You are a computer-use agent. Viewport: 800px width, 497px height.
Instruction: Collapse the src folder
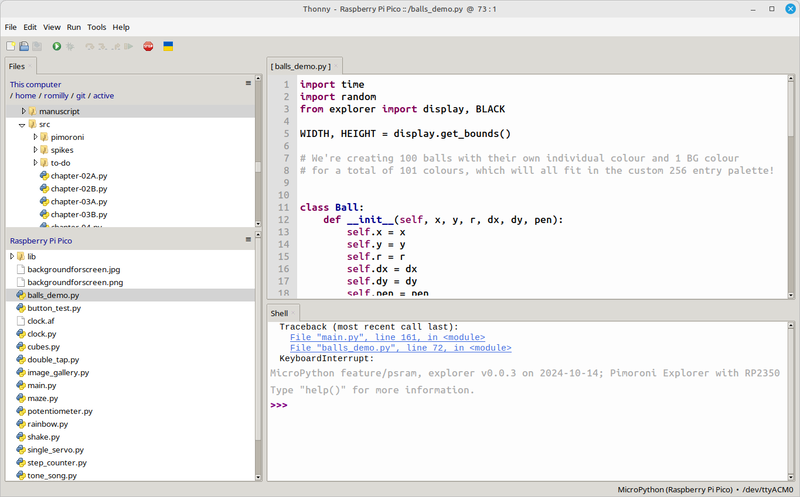(21, 124)
